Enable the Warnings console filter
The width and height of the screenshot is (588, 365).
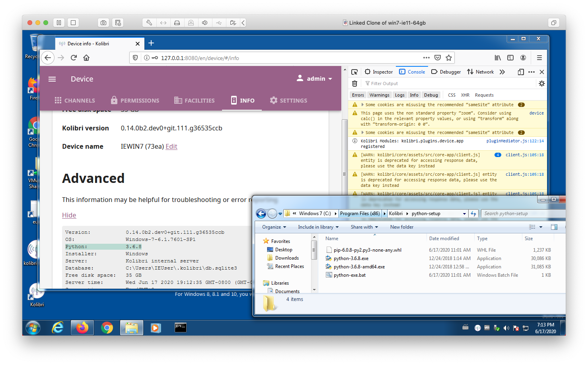(379, 95)
